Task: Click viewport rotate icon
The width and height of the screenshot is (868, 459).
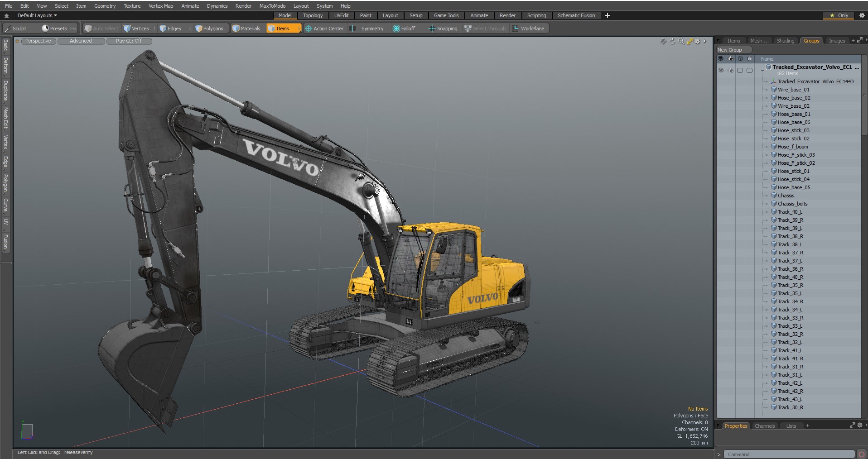Action: pos(672,41)
